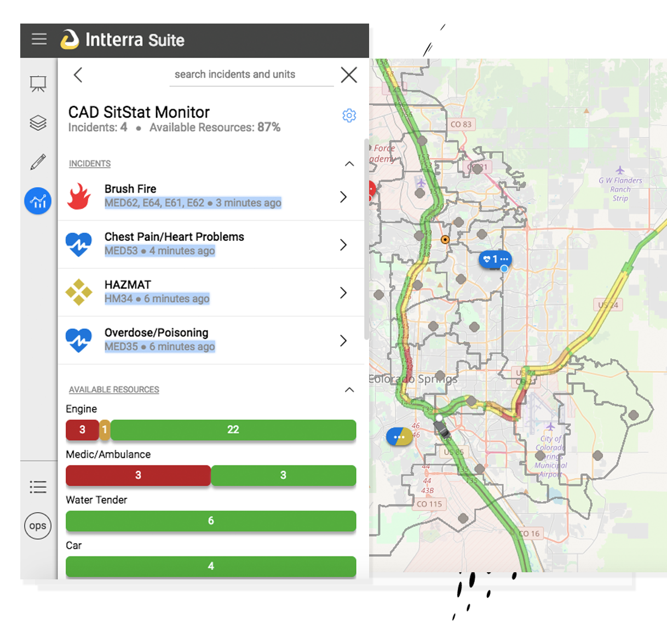
Task: Open SitStat Monitor settings gear
Action: (x=349, y=116)
